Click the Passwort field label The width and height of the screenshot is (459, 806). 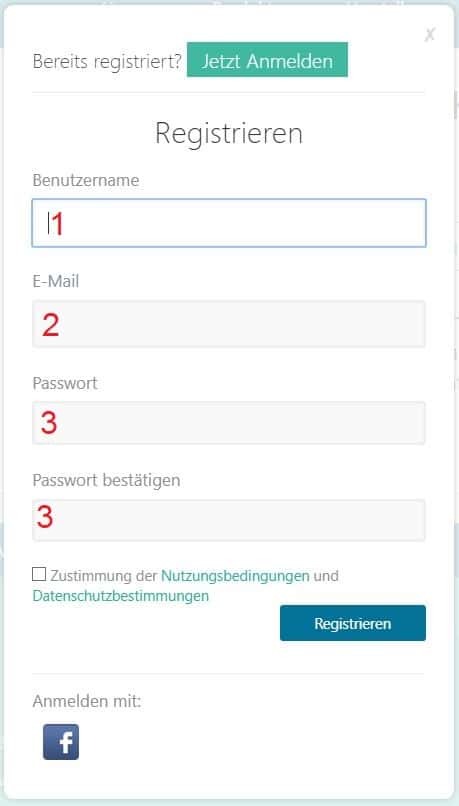tap(65, 383)
